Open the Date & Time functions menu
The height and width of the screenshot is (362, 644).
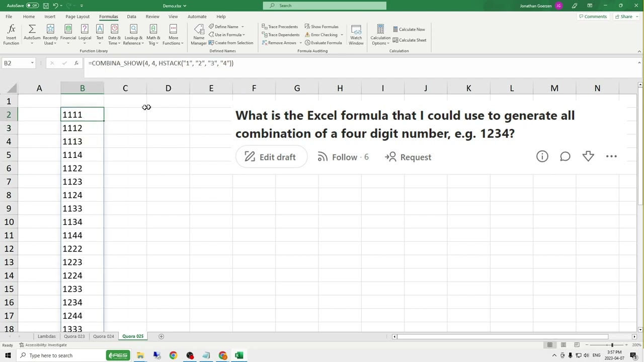tap(114, 35)
